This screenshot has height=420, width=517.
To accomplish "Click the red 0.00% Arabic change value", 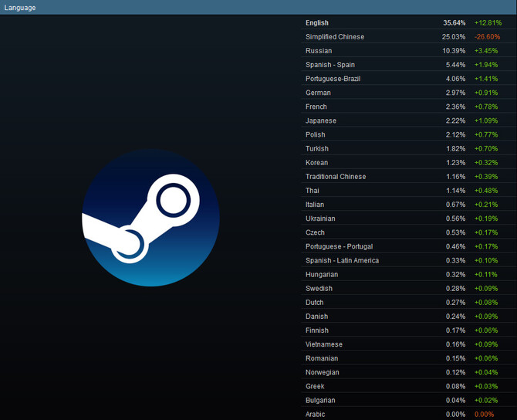I will (x=484, y=414).
